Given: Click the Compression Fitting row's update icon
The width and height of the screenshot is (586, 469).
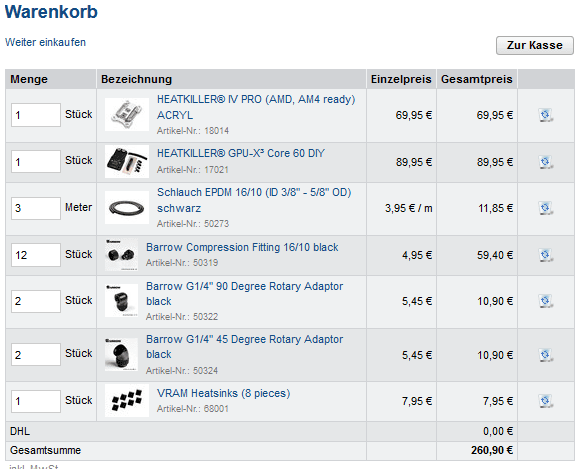Looking at the screenshot, I should coord(545,255).
